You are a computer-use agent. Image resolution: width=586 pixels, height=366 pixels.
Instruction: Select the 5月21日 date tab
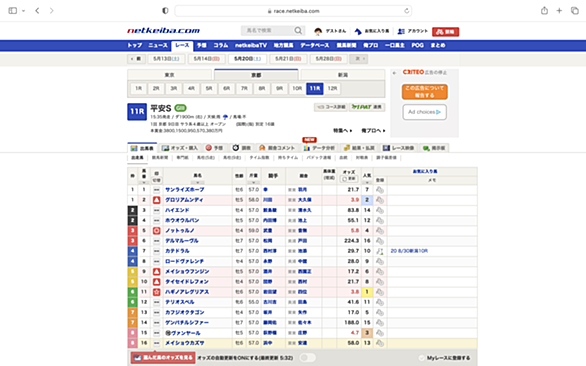click(288, 59)
